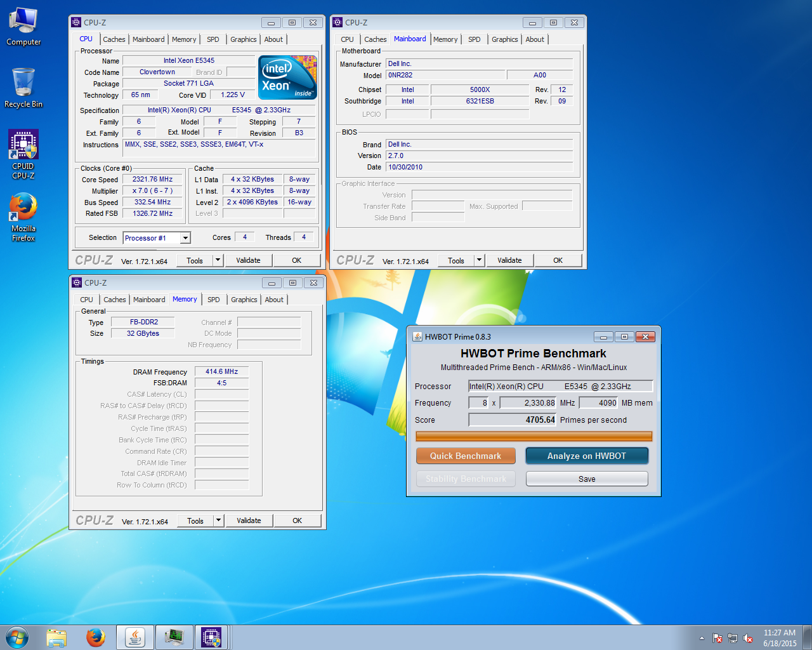The width and height of the screenshot is (812, 650).
Task: Select the CPUID CPU-Z desktop shortcut
Action: (23, 154)
